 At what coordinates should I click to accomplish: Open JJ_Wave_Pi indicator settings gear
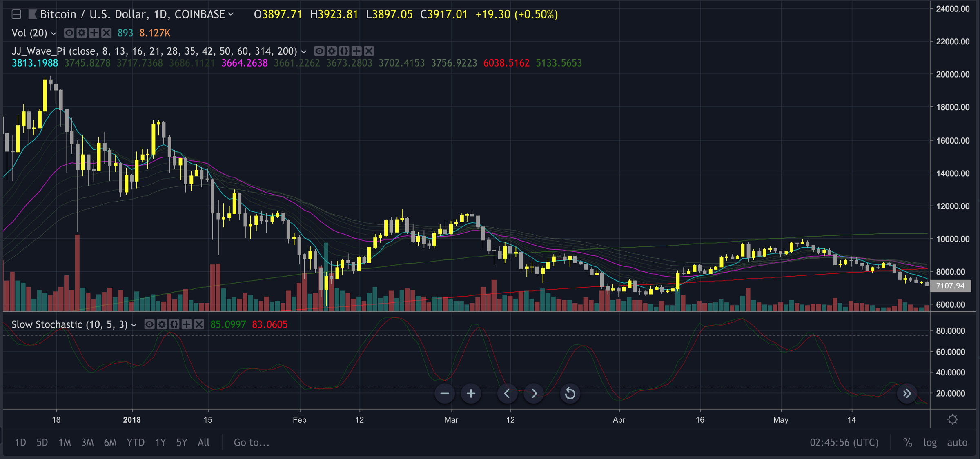332,51
